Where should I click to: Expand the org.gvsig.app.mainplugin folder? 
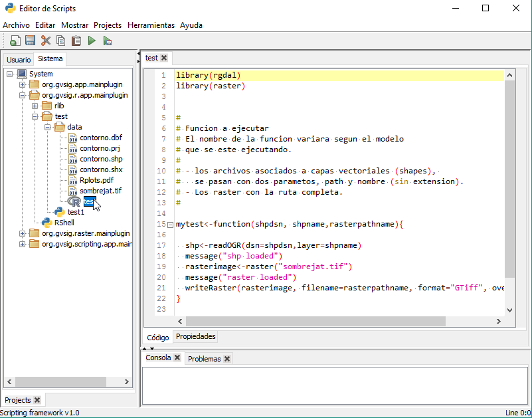click(23, 84)
